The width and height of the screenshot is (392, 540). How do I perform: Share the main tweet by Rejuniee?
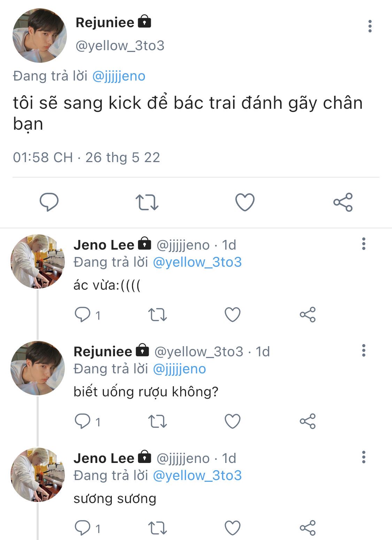pyautogui.click(x=343, y=202)
